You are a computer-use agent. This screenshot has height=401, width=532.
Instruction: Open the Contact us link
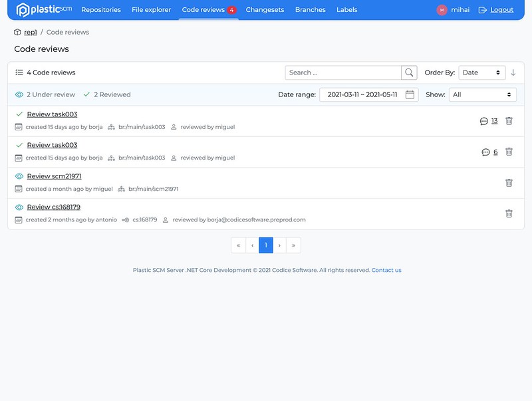(386, 269)
